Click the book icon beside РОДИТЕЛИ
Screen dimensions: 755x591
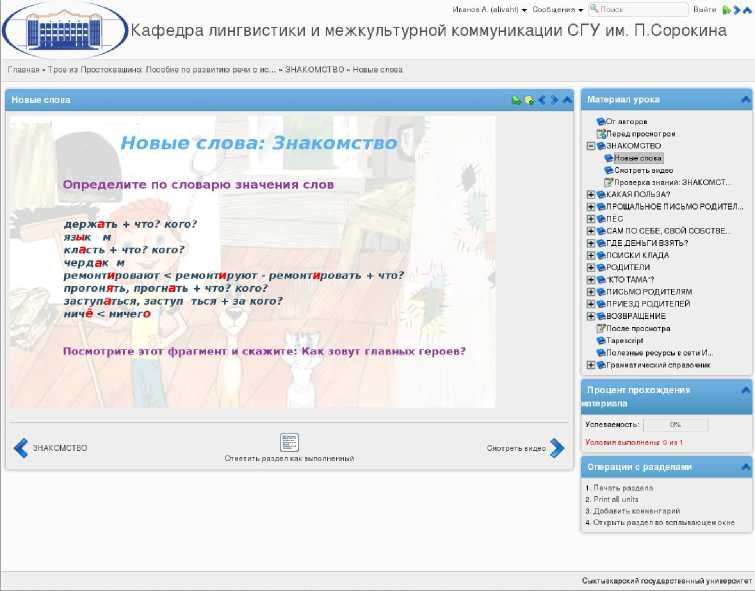click(x=600, y=267)
